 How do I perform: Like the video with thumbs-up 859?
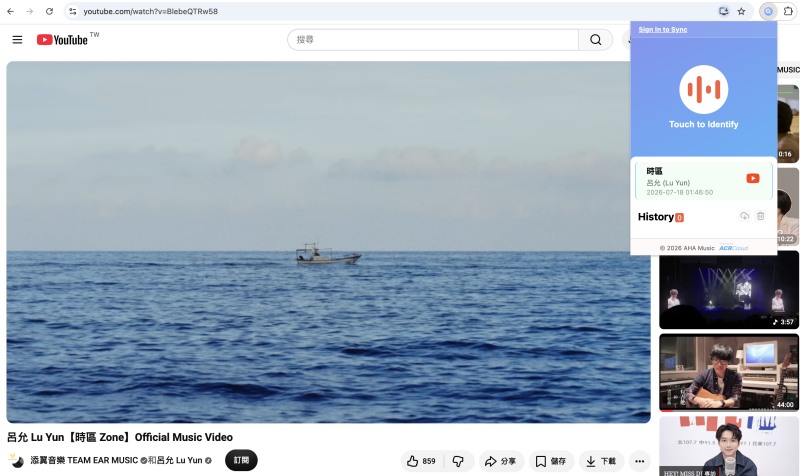[x=421, y=461]
